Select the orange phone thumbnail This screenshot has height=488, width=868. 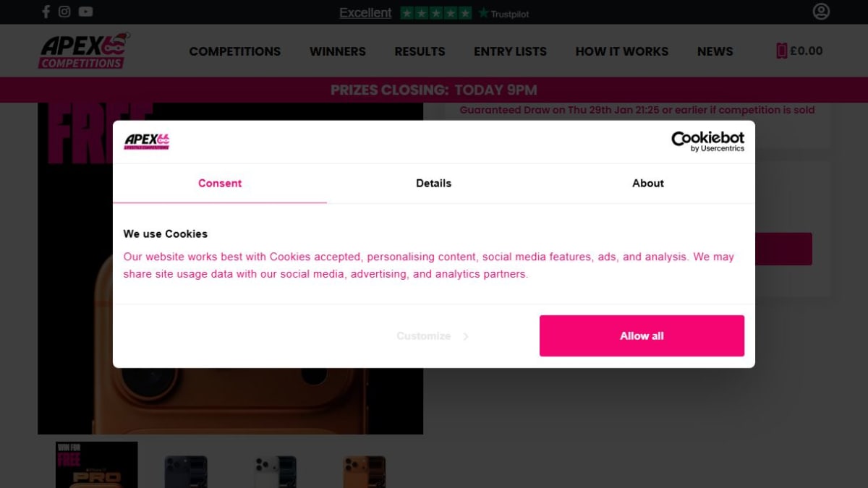(x=365, y=471)
